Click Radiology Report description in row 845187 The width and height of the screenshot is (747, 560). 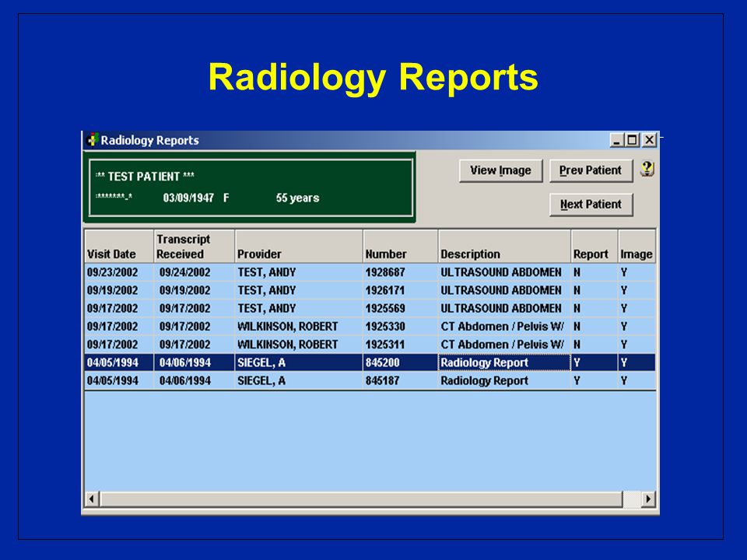point(485,381)
